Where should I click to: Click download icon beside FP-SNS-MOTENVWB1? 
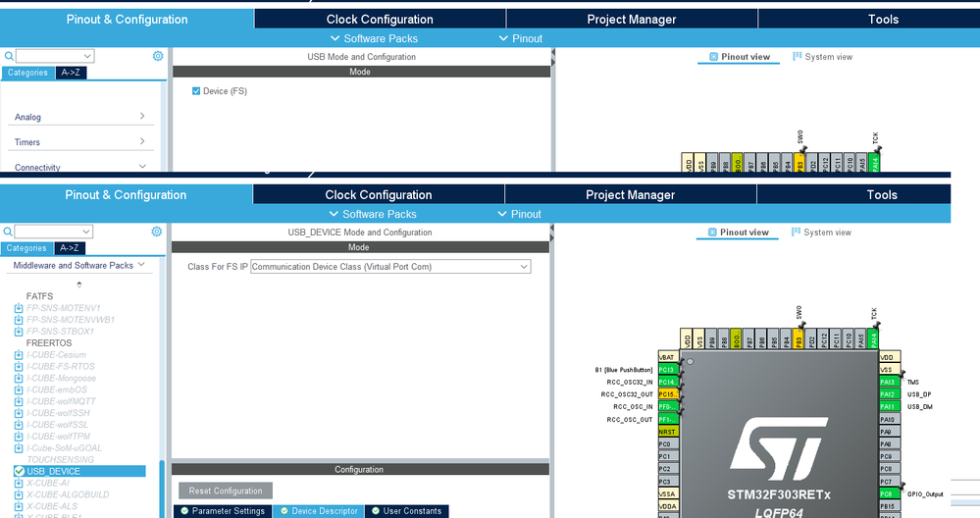[19, 319]
